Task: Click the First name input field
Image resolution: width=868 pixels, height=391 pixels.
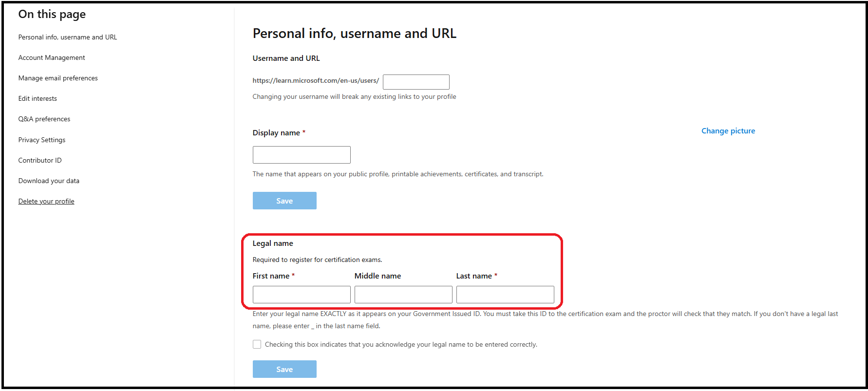Action: click(302, 295)
